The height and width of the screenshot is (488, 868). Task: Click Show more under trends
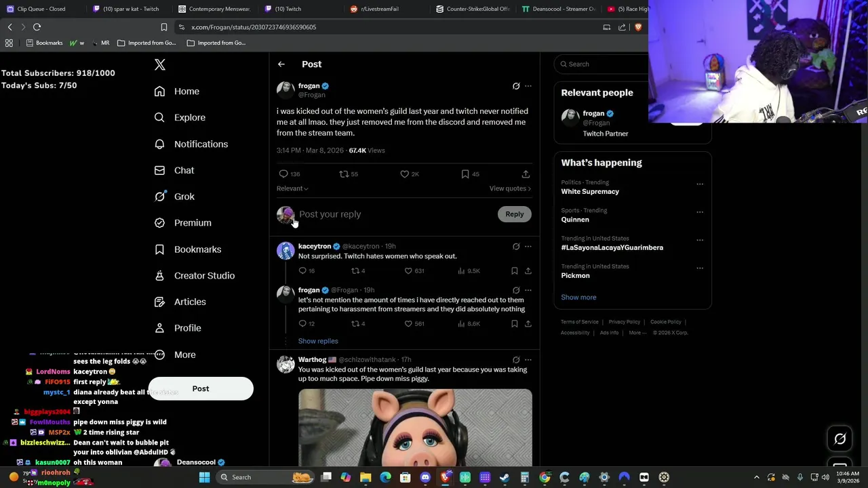[x=578, y=297]
